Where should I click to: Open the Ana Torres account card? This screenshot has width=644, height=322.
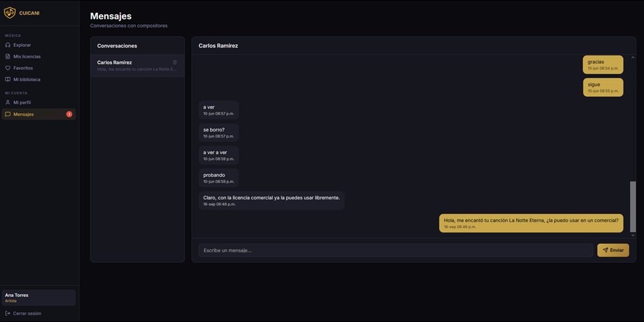pyautogui.click(x=38, y=298)
